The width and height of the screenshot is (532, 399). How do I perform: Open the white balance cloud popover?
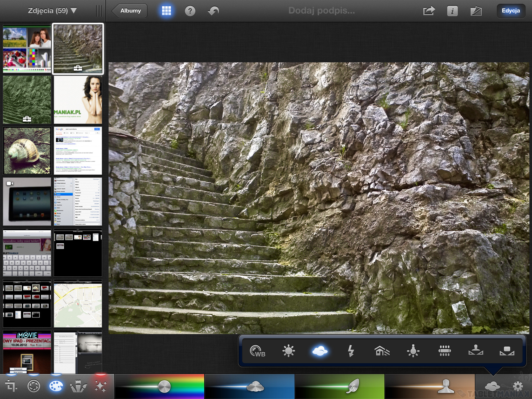click(x=492, y=387)
